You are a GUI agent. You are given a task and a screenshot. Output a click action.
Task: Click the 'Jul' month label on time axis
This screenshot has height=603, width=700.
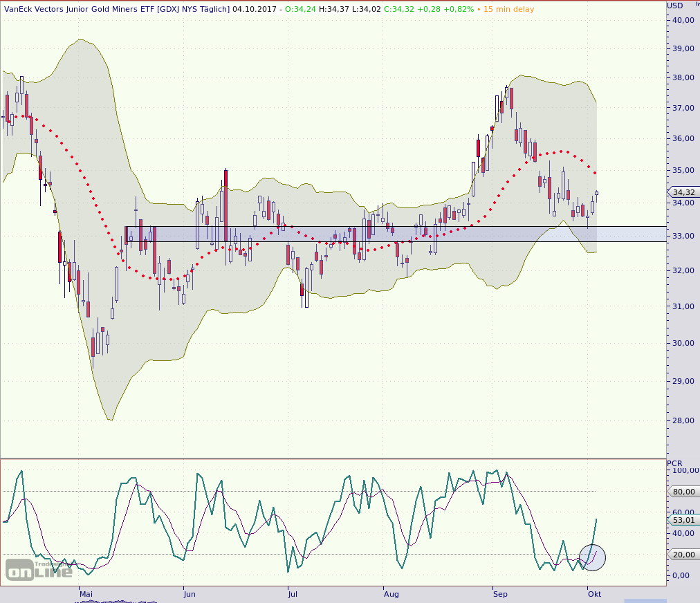click(x=293, y=594)
